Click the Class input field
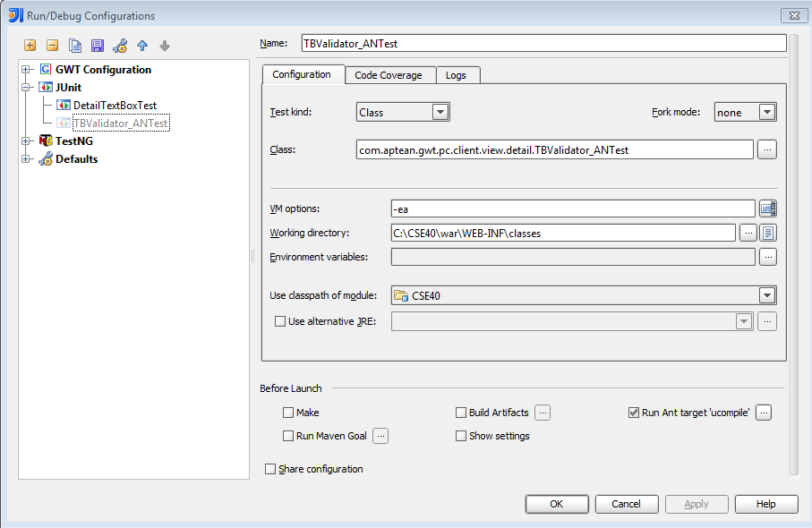The width and height of the screenshot is (812, 528). point(555,149)
